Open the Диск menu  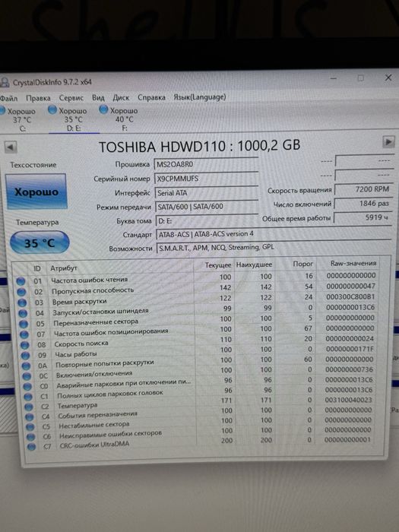[121, 98]
